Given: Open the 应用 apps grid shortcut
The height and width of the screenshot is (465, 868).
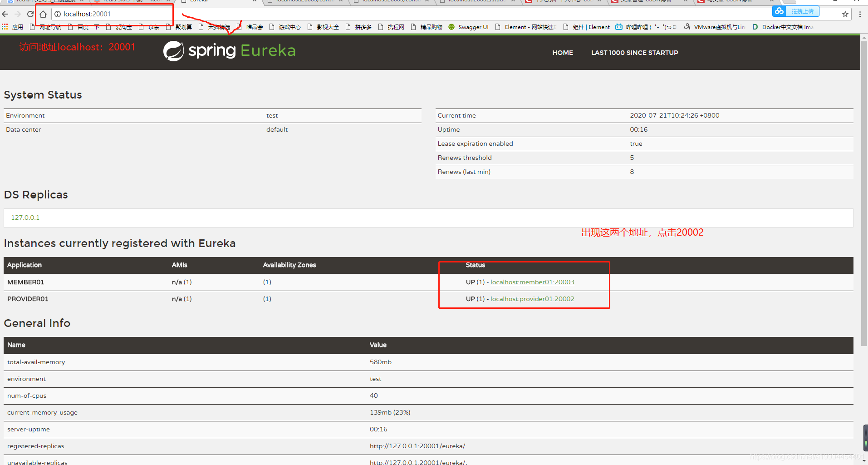Looking at the screenshot, I should (12, 27).
